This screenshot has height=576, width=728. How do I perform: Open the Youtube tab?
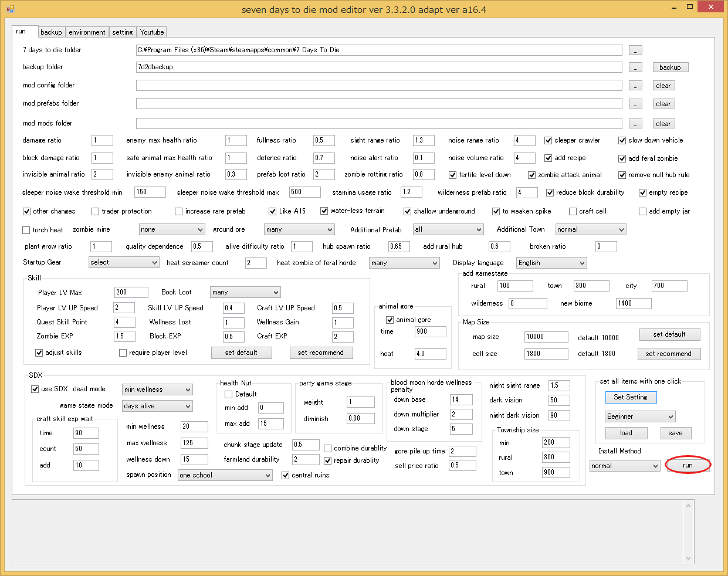tap(152, 32)
